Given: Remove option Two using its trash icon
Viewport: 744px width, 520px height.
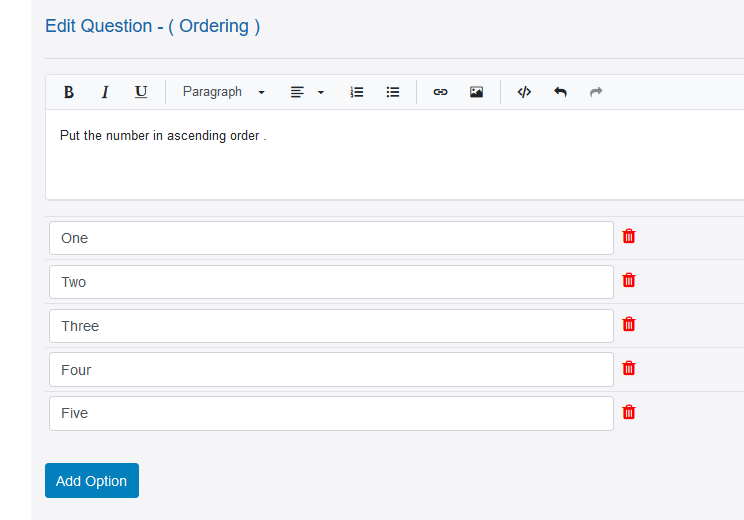Looking at the screenshot, I should 629,280.
